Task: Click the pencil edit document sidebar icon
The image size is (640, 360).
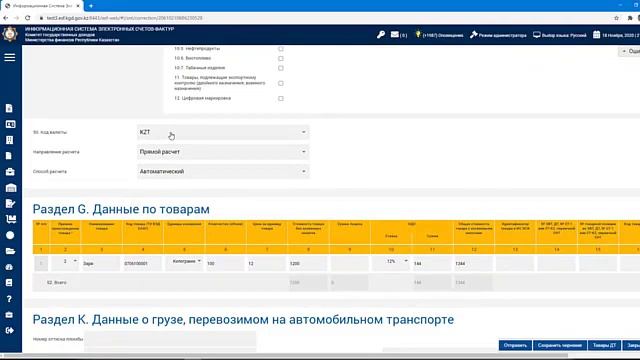Action: pyautogui.click(x=10, y=203)
